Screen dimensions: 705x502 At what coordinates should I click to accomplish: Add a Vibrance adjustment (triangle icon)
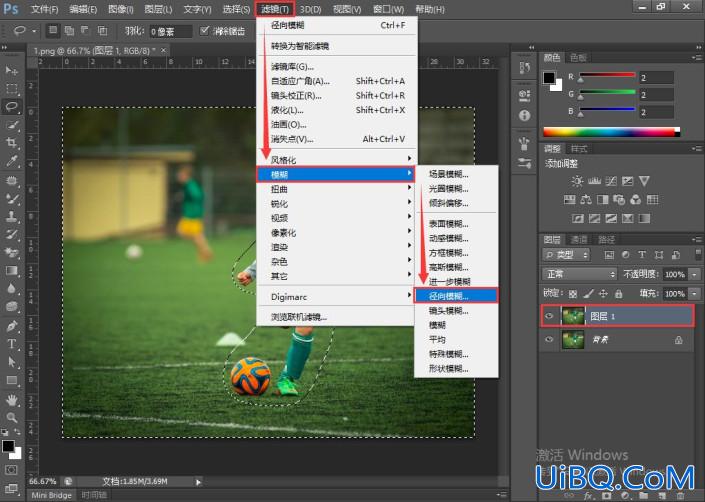click(644, 181)
